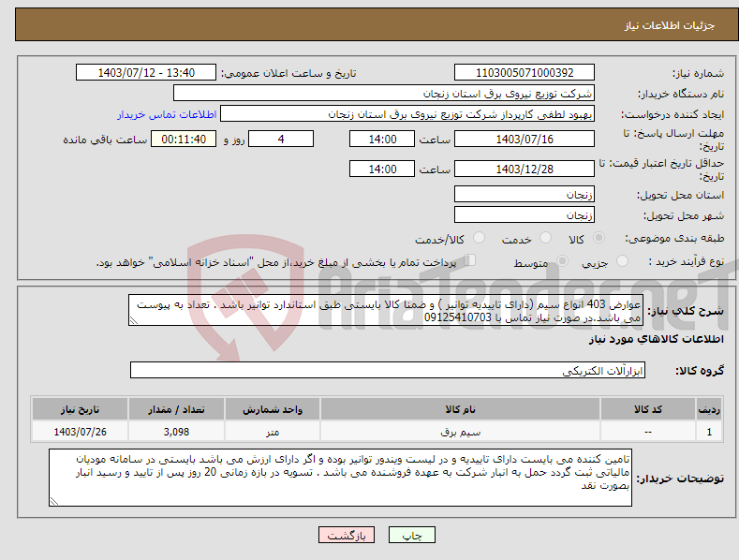Click the price validity time 14:00 field
This screenshot has height=560, width=739.
tap(382, 169)
